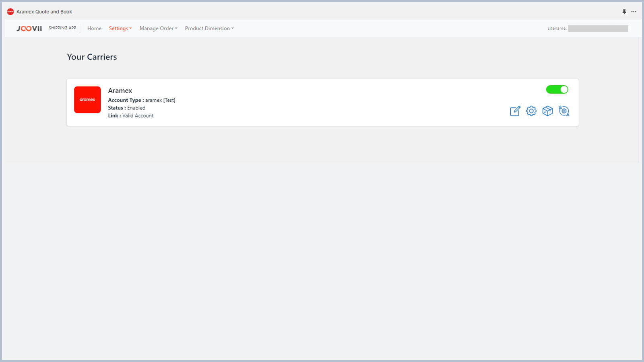The height and width of the screenshot is (362, 644).
Task: Go to the Home page
Action: point(94,29)
